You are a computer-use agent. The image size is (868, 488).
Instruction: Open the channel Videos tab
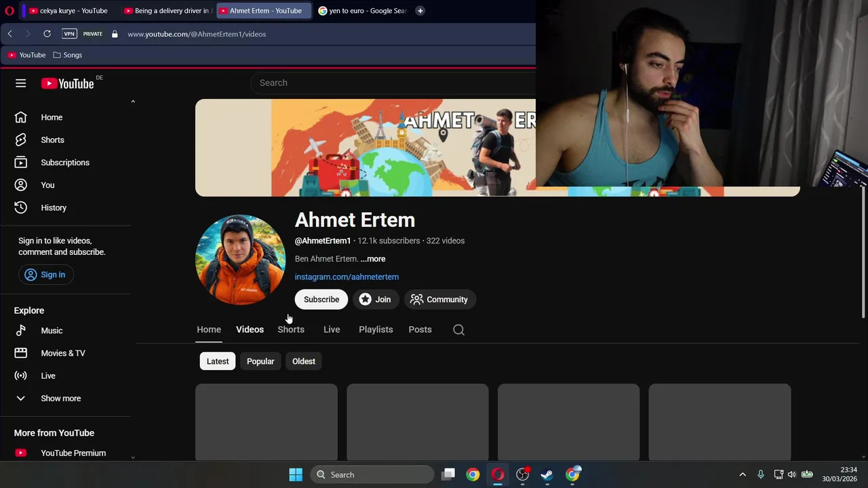point(250,329)
